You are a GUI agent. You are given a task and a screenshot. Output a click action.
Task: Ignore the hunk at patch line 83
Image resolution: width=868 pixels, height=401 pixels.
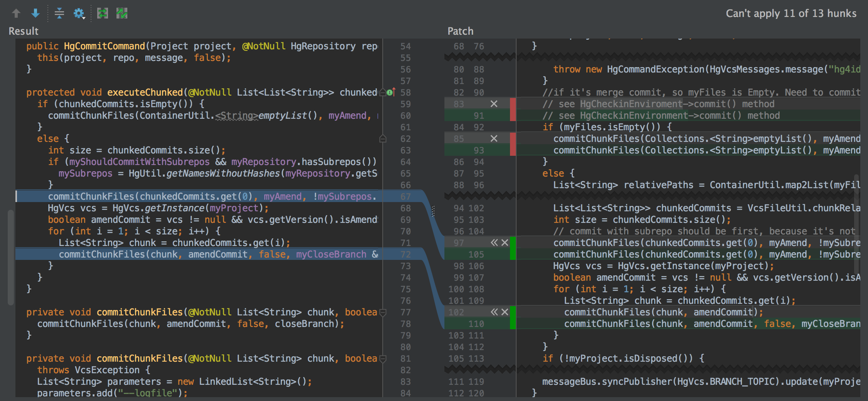[494, 104]
